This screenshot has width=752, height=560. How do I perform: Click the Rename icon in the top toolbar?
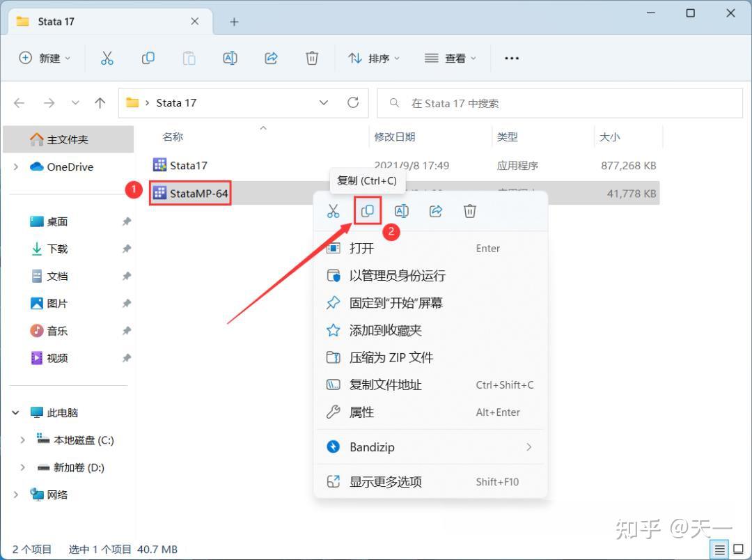230,58
